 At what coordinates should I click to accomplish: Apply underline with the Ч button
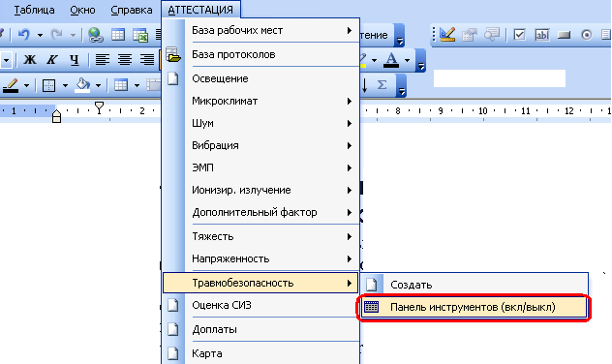tap(75, 60)
